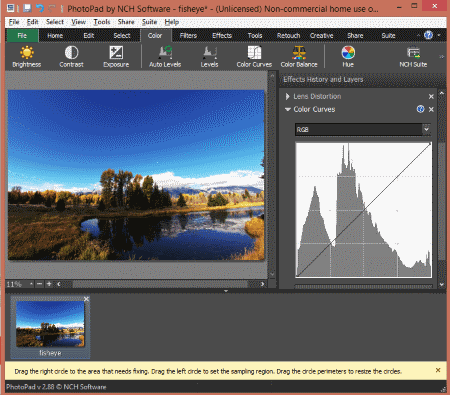Image resolution: width=450 pixels, height=395 pixels.
Task: Apply Auto Levels to the image
Action: pos(165,57)
